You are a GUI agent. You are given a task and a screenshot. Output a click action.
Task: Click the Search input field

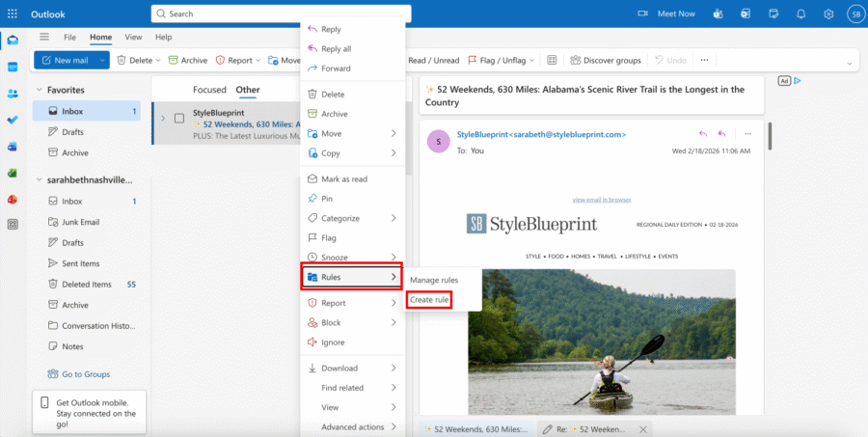(x=282, y=14)
